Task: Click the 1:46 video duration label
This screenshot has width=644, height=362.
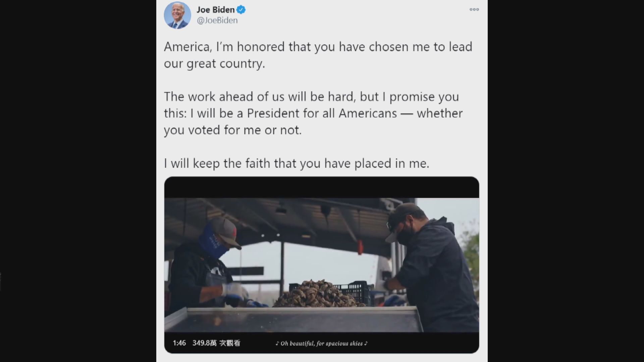Action: [x=179, y=343]
